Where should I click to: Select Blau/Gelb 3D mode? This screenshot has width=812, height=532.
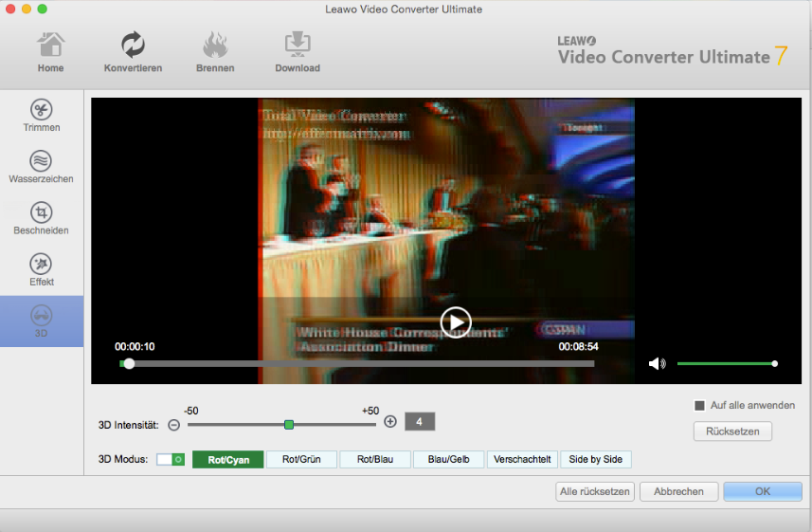448,459
